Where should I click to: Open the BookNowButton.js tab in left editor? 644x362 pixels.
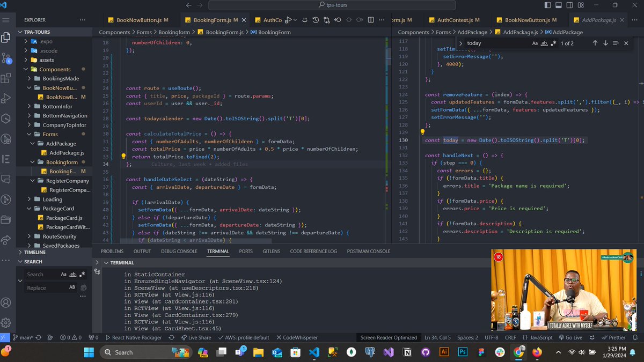139,20
